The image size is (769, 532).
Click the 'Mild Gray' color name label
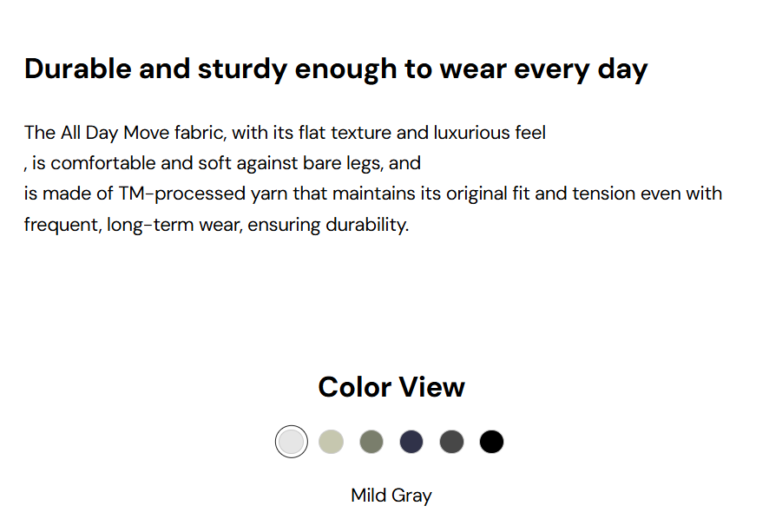(391, 496)
